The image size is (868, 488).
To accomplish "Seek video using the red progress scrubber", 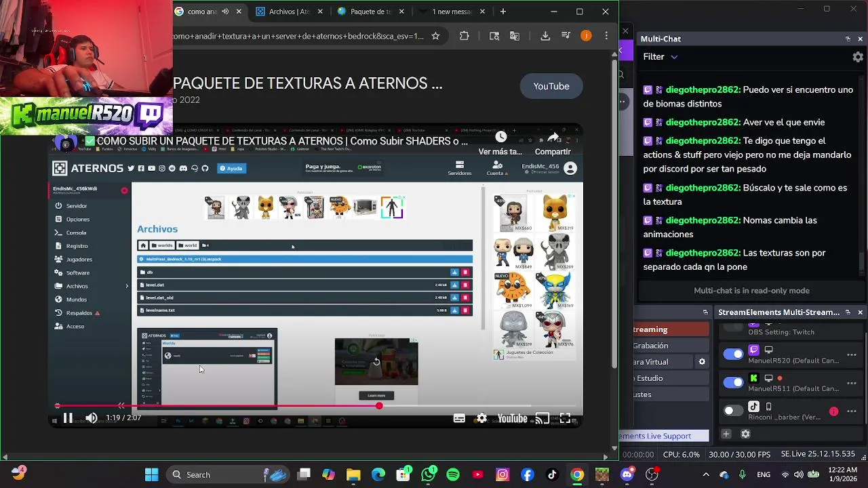I will click(379, 406).
